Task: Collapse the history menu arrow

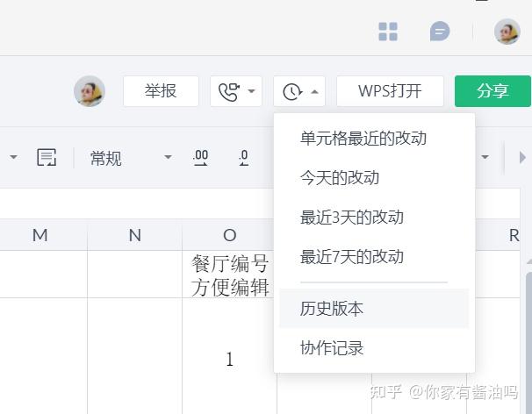Action: (314, 91)
